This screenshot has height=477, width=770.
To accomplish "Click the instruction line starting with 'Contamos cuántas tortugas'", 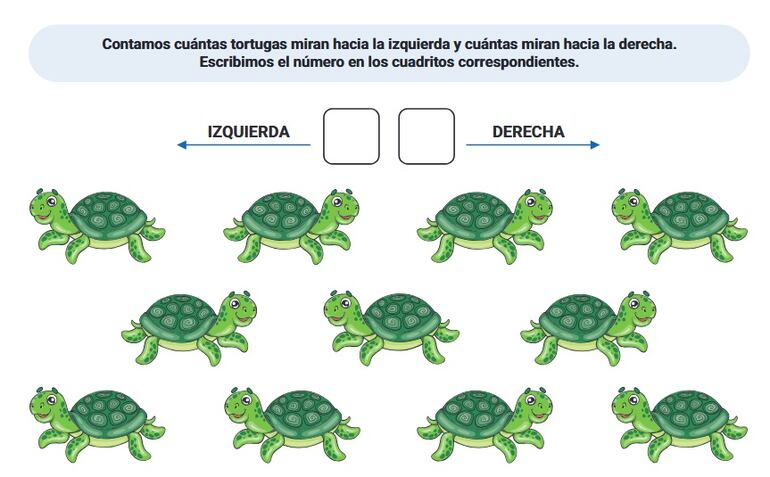I will tap(389, 44).
